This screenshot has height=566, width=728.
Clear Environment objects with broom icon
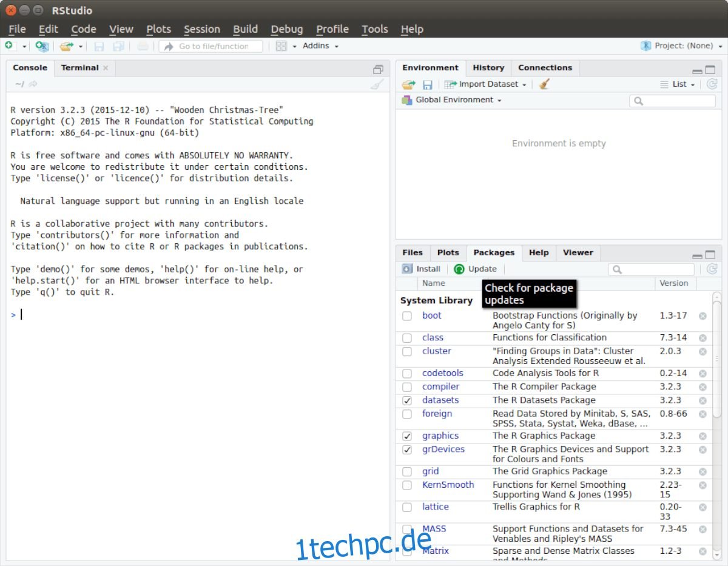pos(544,84)
